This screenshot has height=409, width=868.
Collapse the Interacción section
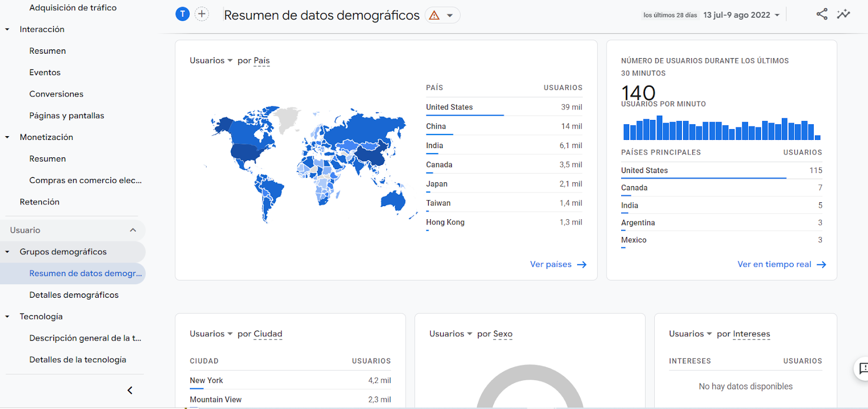coord(8,29)
